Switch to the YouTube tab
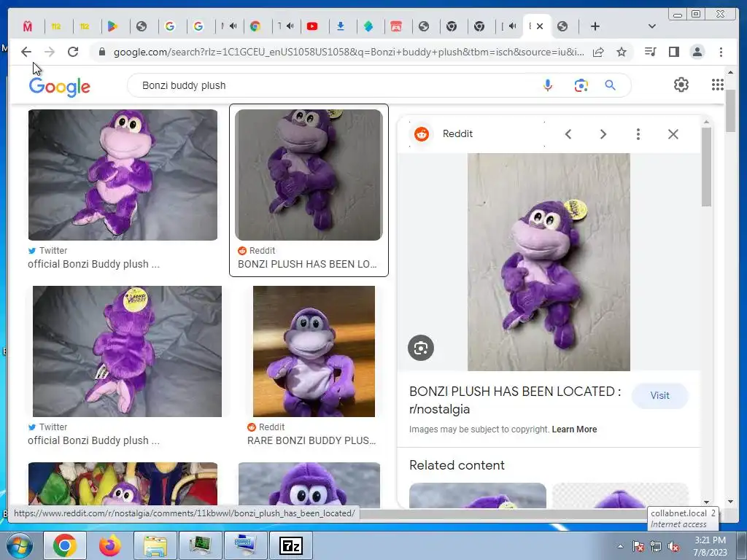 (x=312, y=26)
